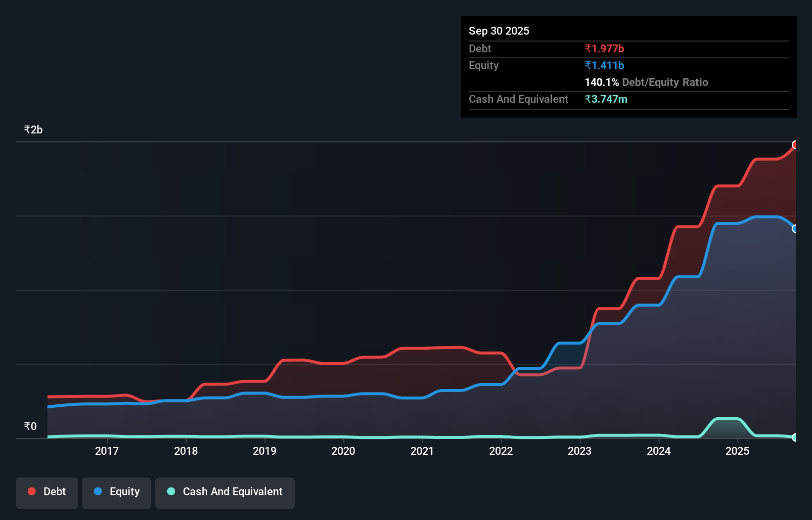This screenshot has height=520, width=812.
Task: Select the 2021 year label
Action: pos(422,451)
